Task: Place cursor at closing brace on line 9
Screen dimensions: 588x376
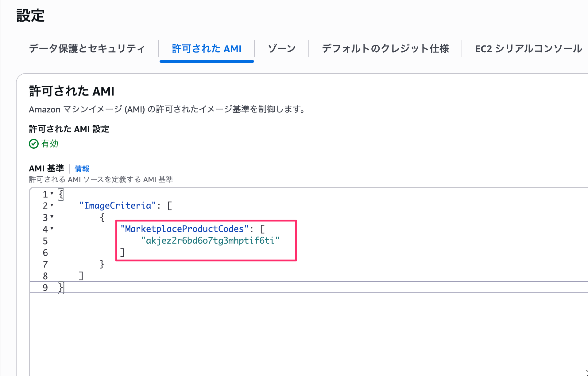Action: pos(61,288)
